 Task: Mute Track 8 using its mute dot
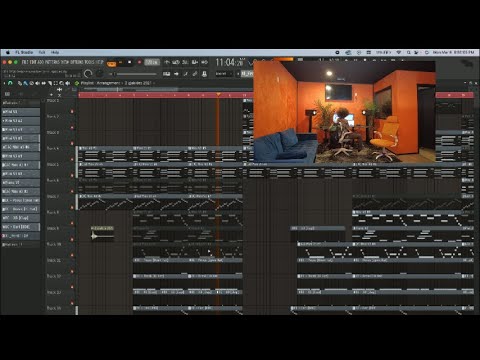[x=72, y=223]
